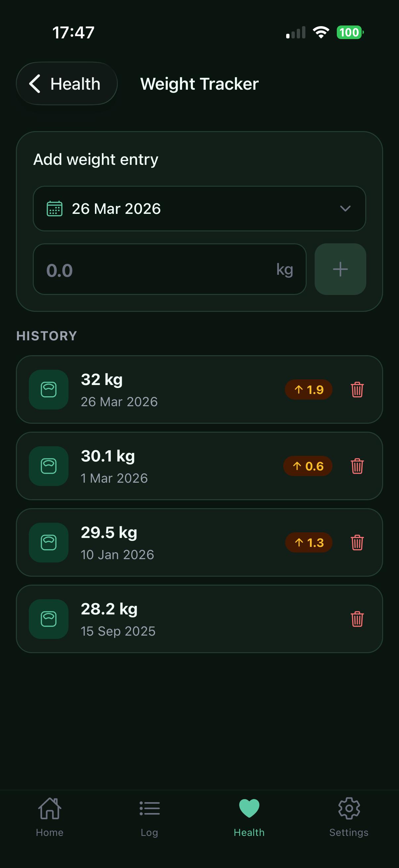Delete the 28.2 kg entry from Sep 2025

(357, 619)
